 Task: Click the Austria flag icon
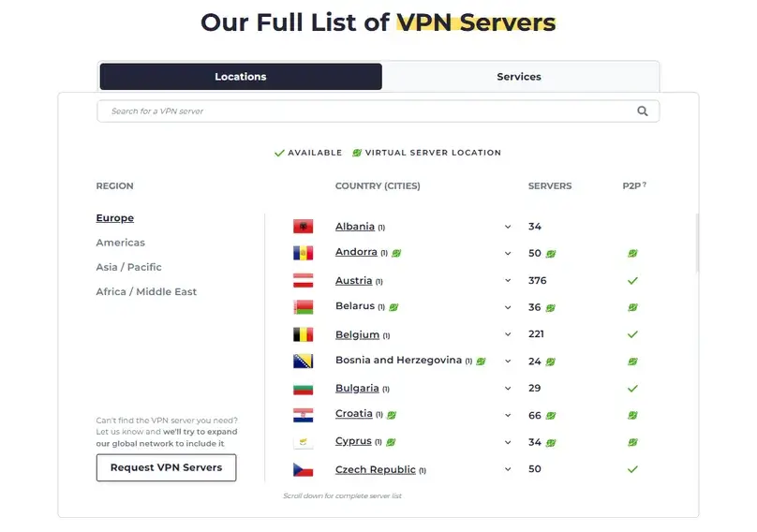pyautogui.click(x=304, y=280)
